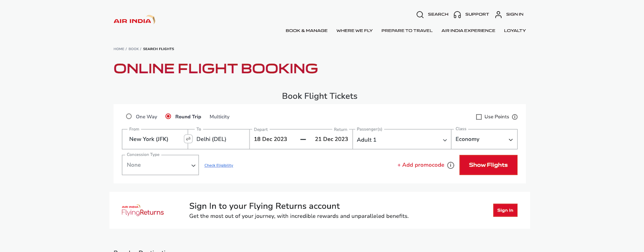This screenshot has width=644, height=252.
Task: Swap origin and destination airports
Action: click(188, 139)
